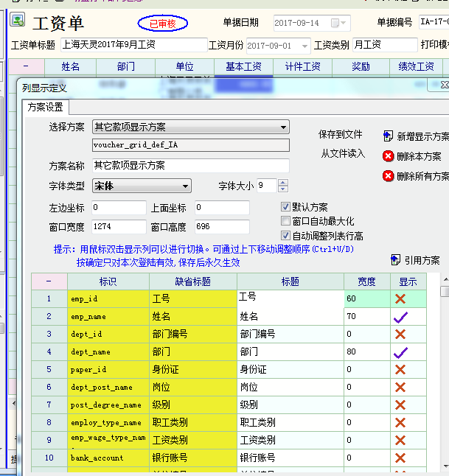The width and height of the screenshot is (449, 476).
Task: Switch to the 方案设置 tab
Action: coord(46,108)
